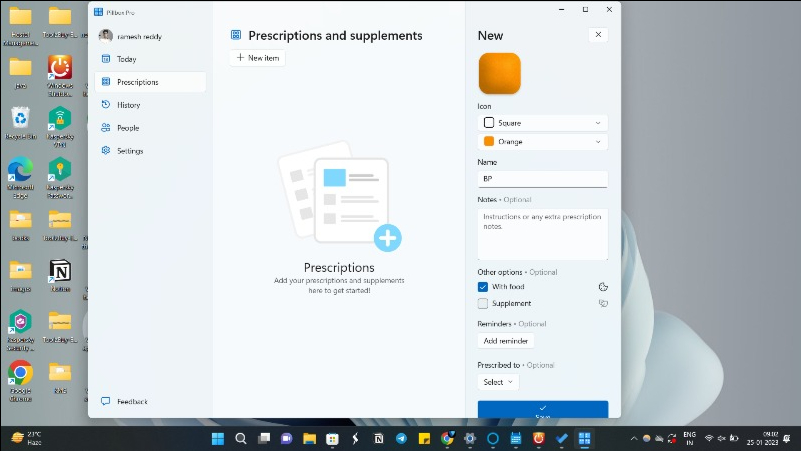Click the Feedback icon in sidebar
This screenshot has height=451, width=801.
106,402
